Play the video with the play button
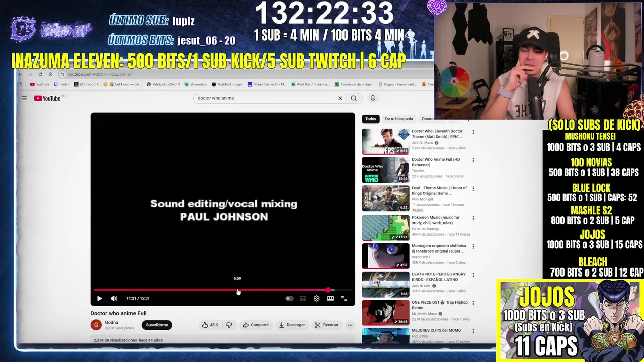Image resolution: width=644 pixels, height=362 pixels. pos(99,298)
